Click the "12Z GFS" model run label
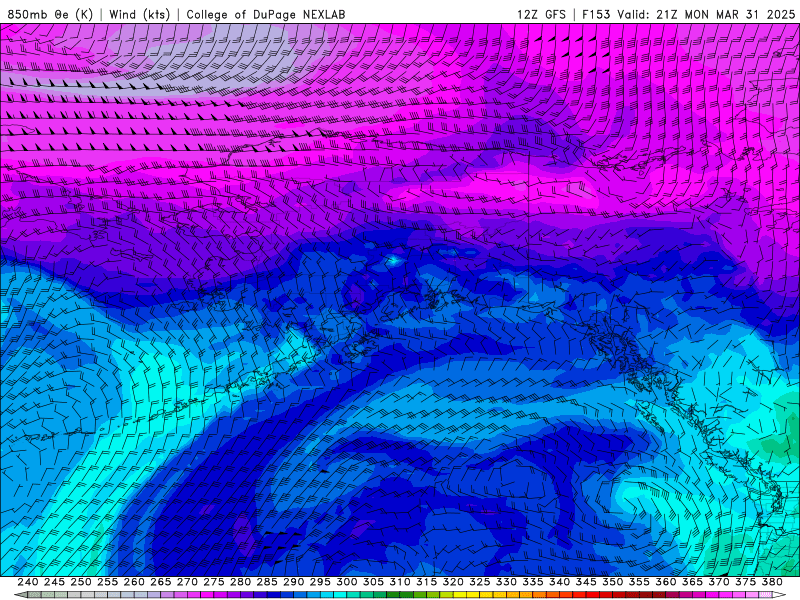The image size is (800, 600). click(x=541, y=14)
